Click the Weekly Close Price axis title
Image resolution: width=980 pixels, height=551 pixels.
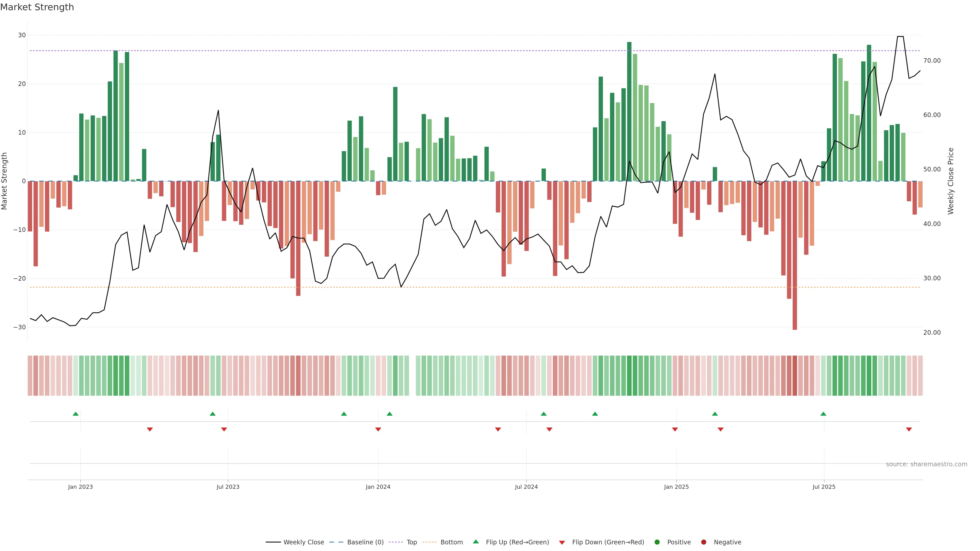pos(951,181)
